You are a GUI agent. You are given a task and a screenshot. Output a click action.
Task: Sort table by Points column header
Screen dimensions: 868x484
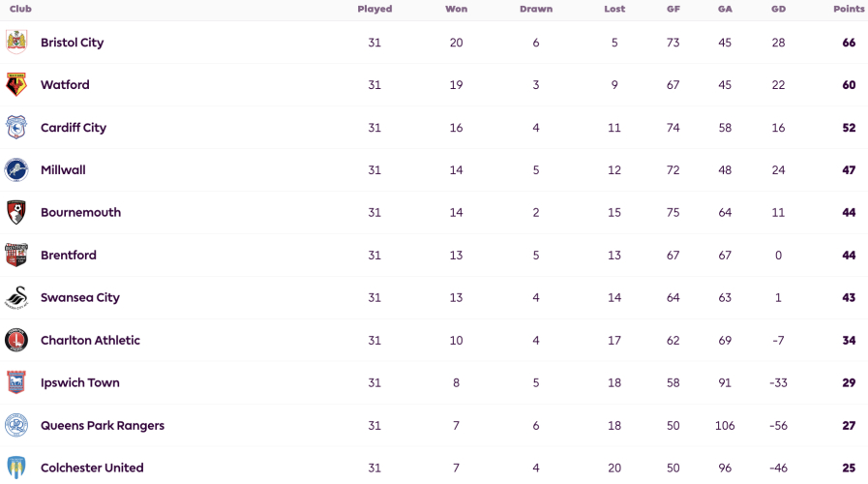click(850, 9)
